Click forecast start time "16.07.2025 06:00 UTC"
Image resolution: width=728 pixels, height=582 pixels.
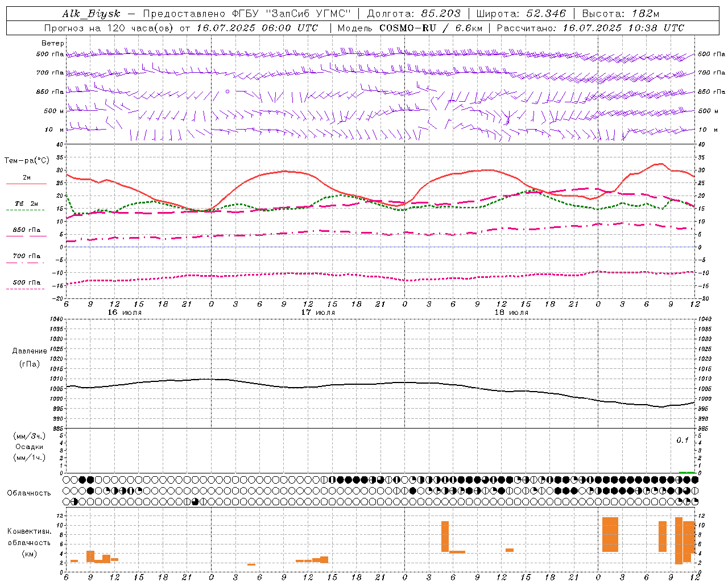tap(257, 28)
